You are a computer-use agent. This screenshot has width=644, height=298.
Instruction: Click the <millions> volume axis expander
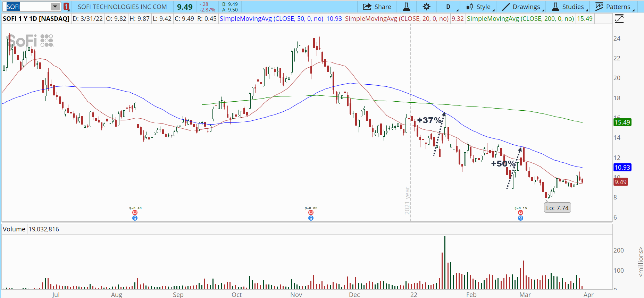(x=641, y=262)
